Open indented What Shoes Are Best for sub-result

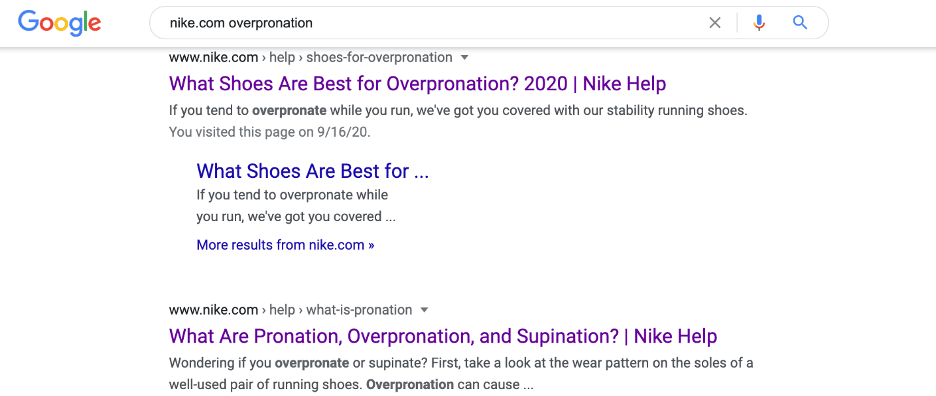pyautogui.click(x=313, y=171)
